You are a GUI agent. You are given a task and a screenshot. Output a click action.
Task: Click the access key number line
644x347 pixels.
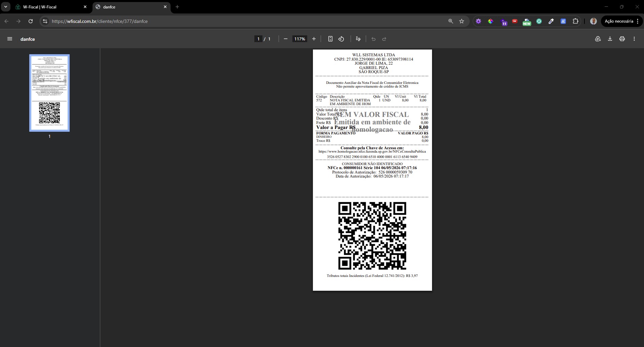click(x=372, y=157)
